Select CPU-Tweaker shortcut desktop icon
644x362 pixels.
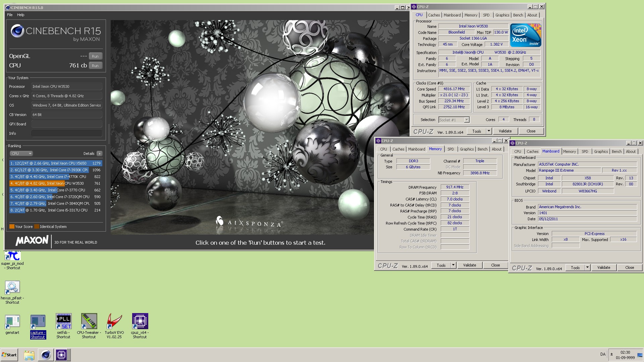pyautogui.click(x=89, y=326)
